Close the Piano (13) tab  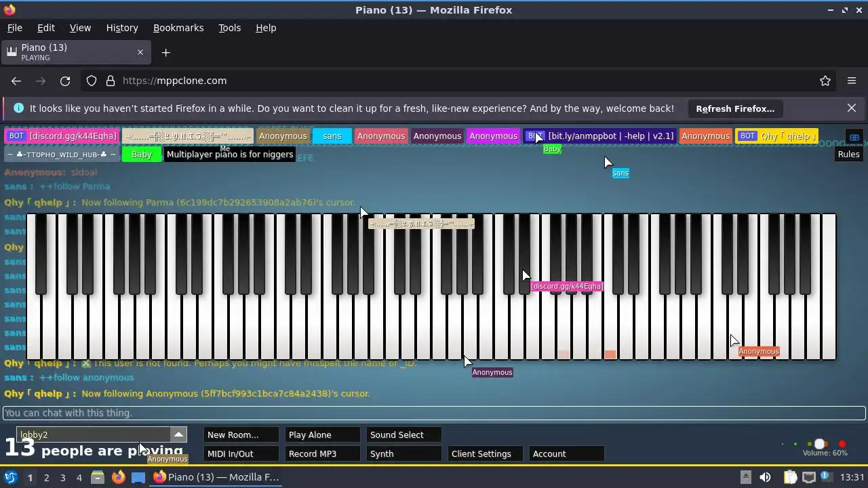(140, 52)
